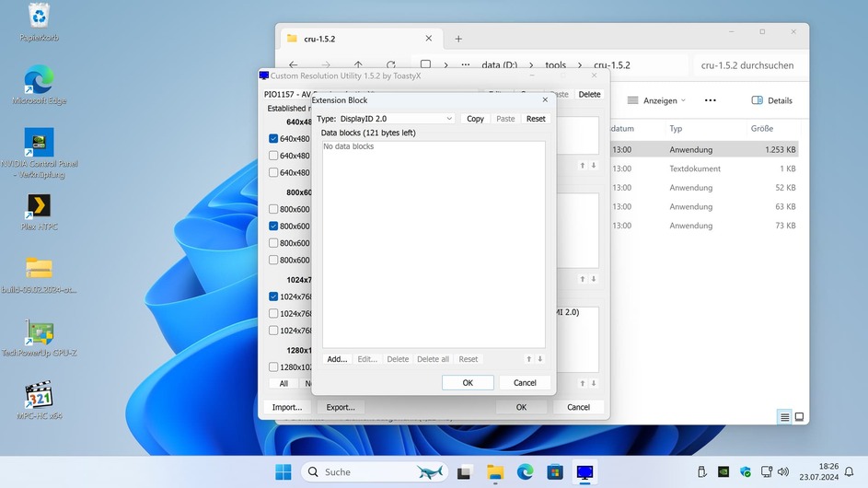The height and width of the screenshot is (488, 868).
Task: Open the Type dropdown showing DisplayID 2.0
Action: pos(397,119)
